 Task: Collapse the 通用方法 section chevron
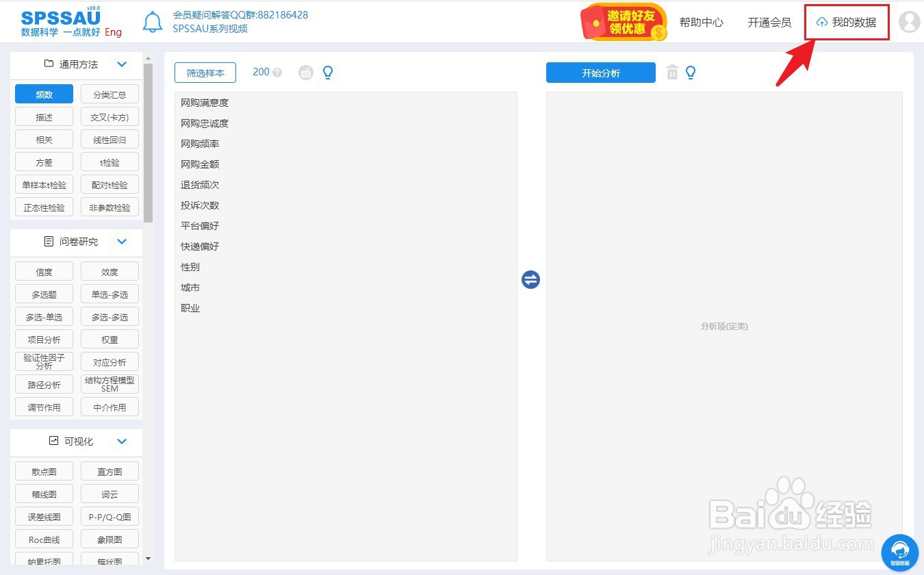pyautogui.click(x=122, y=64)
